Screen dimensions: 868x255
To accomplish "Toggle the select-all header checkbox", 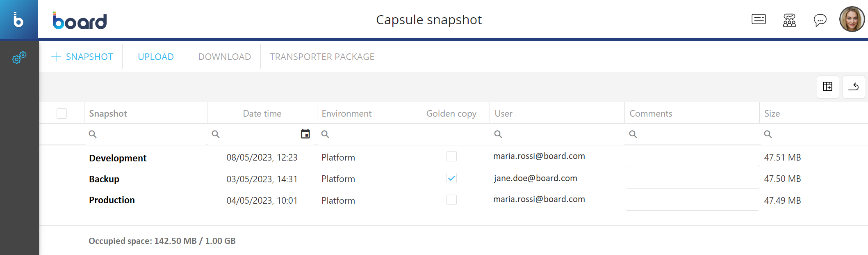I will point(62,113).
